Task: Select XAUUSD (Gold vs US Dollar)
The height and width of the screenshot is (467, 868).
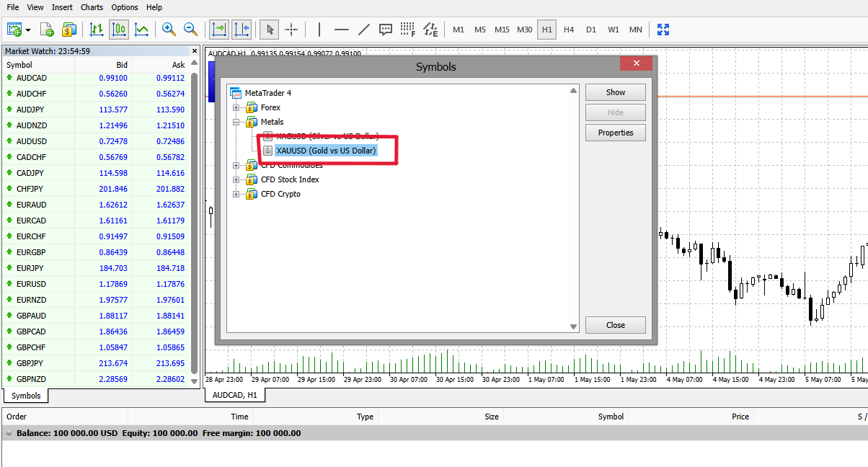Action: [x=326, y=151]
